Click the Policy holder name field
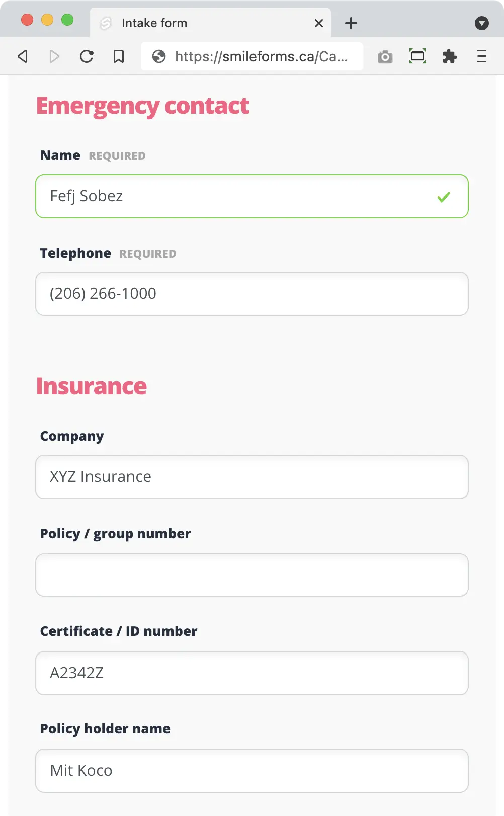Viewport: 504px width, 816px height. coord(251,771)
